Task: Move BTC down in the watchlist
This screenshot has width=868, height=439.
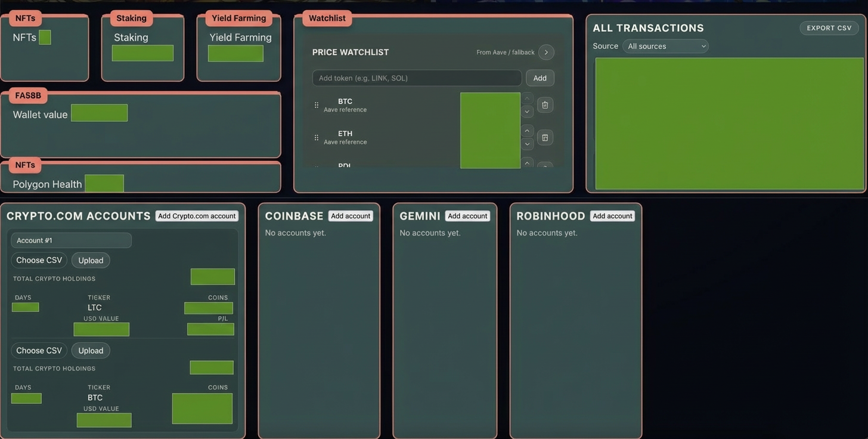Action: [x=527, y=112]
